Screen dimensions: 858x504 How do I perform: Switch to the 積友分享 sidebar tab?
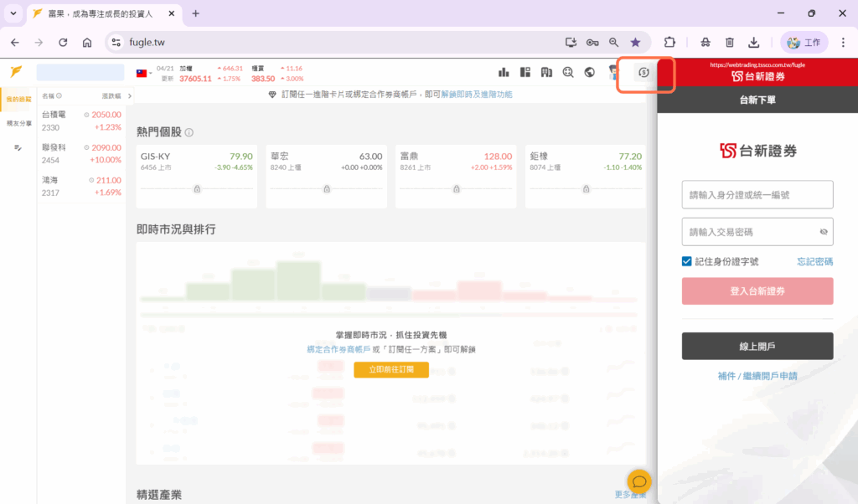[18, 123]
